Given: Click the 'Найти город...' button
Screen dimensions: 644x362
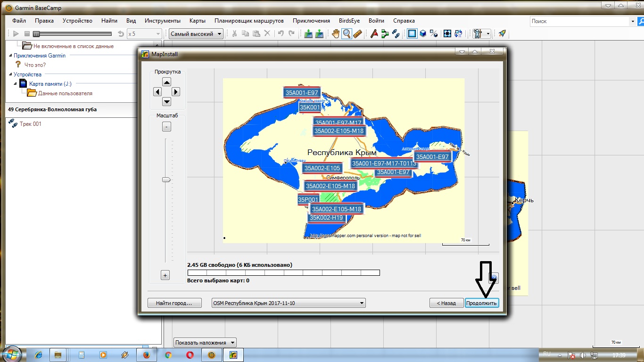Looking at the screenshot, I should coord(174,303).
